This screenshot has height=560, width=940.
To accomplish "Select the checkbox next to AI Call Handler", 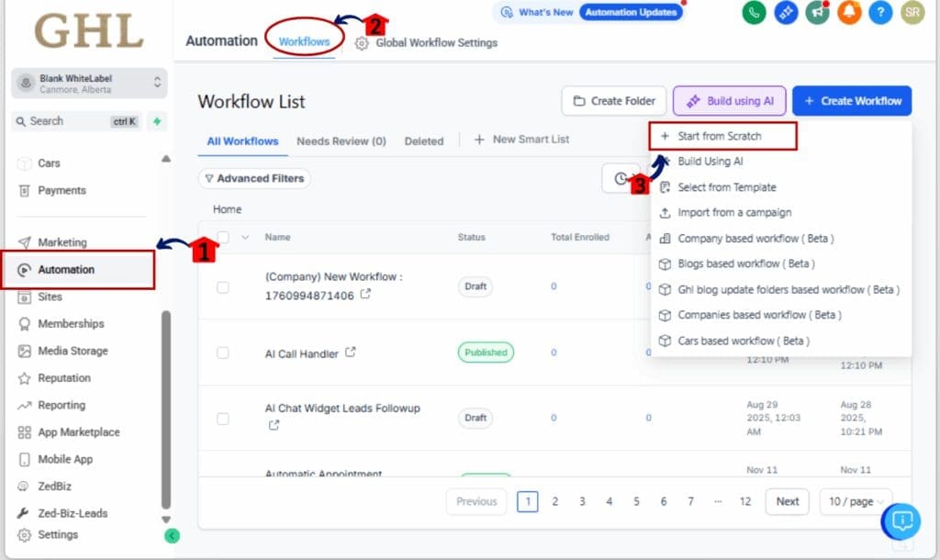I will (222, 352).
